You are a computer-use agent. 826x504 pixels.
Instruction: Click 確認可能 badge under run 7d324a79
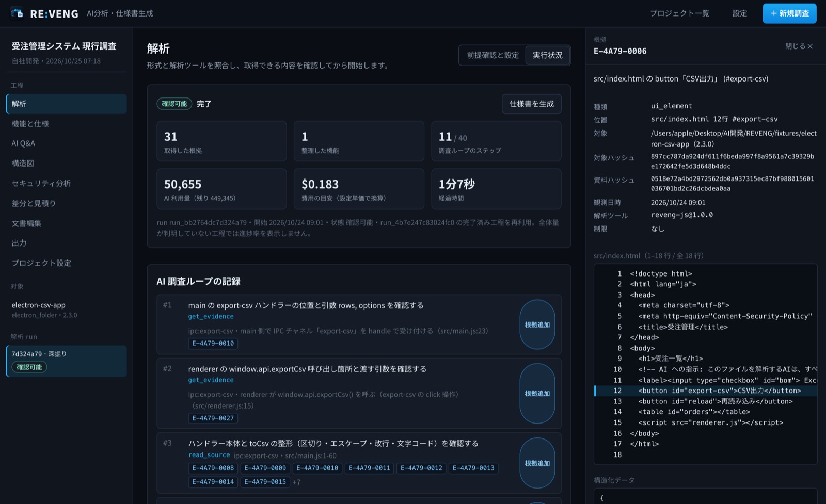(x=29, y=367)
